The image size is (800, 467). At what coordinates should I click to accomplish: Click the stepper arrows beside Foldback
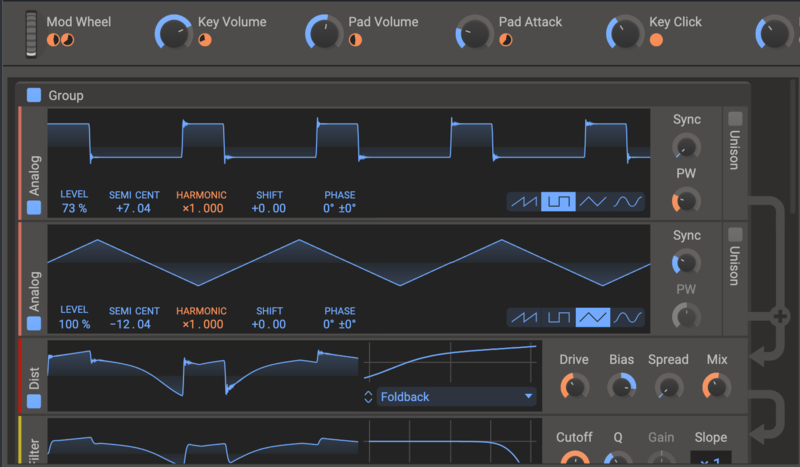368,397
